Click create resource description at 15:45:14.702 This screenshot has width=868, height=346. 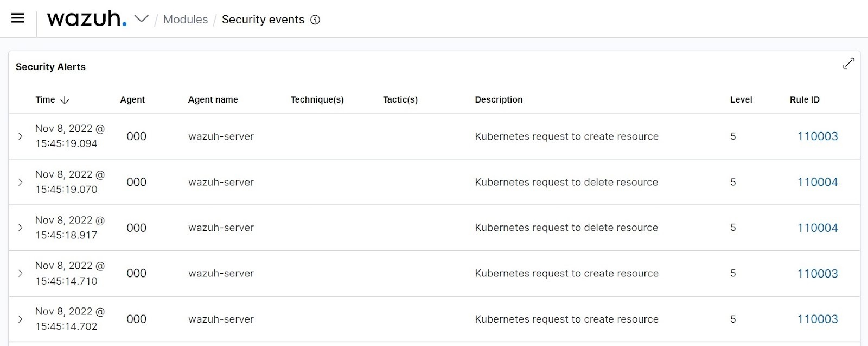click(567, 319)
